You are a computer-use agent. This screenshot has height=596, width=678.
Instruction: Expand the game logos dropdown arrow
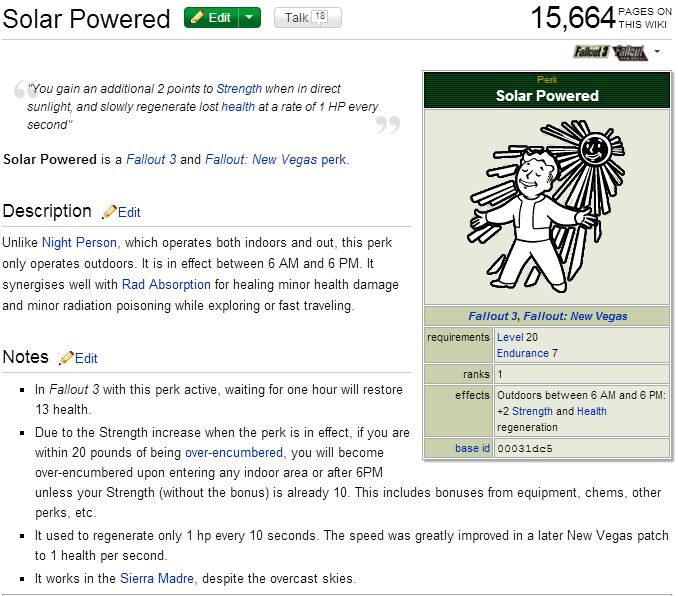point(657,51)
